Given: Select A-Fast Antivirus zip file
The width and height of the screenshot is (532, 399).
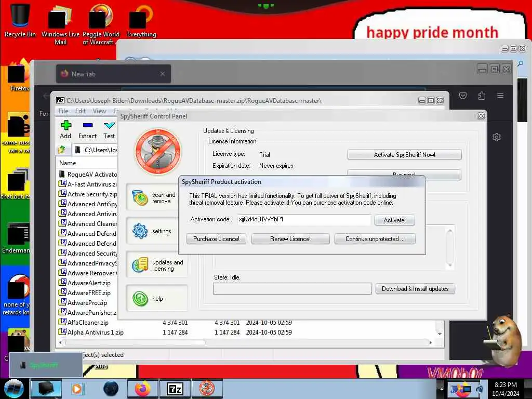Looking at the screenshot, I should pyautogui.click(x=88, y=184).
